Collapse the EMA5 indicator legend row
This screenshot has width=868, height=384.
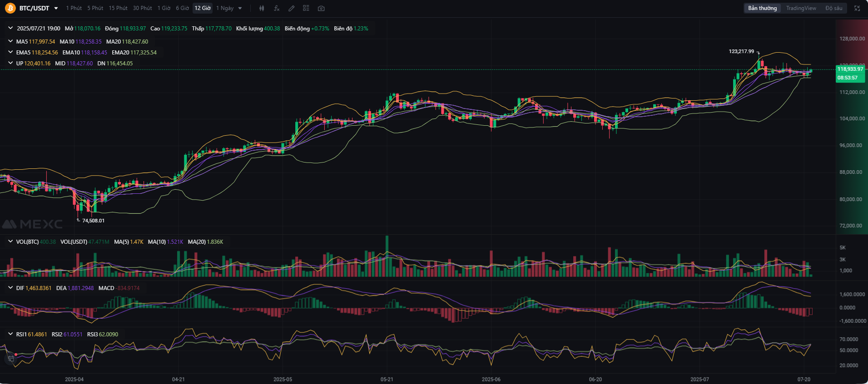click(10, 52)
